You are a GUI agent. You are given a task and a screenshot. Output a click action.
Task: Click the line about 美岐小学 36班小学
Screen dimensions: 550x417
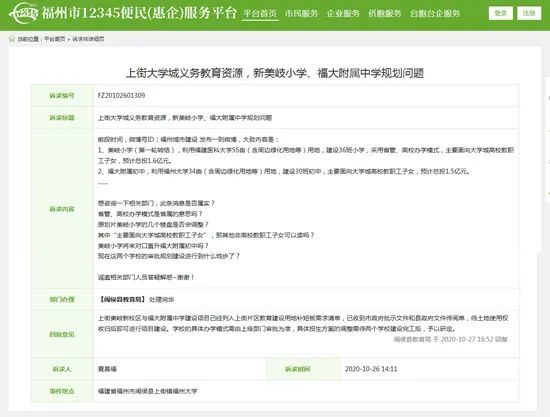(306, 155)
